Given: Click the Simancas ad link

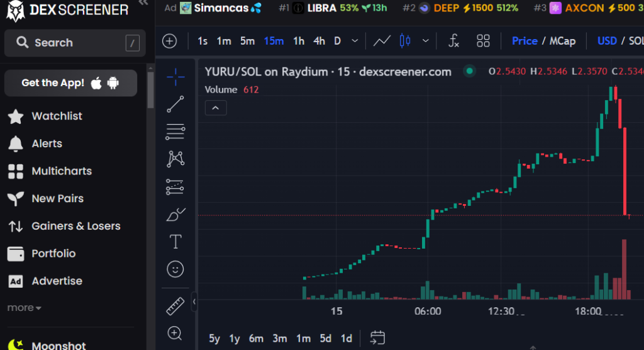Looking at the screenshot, I should click(x=221, y=8).
